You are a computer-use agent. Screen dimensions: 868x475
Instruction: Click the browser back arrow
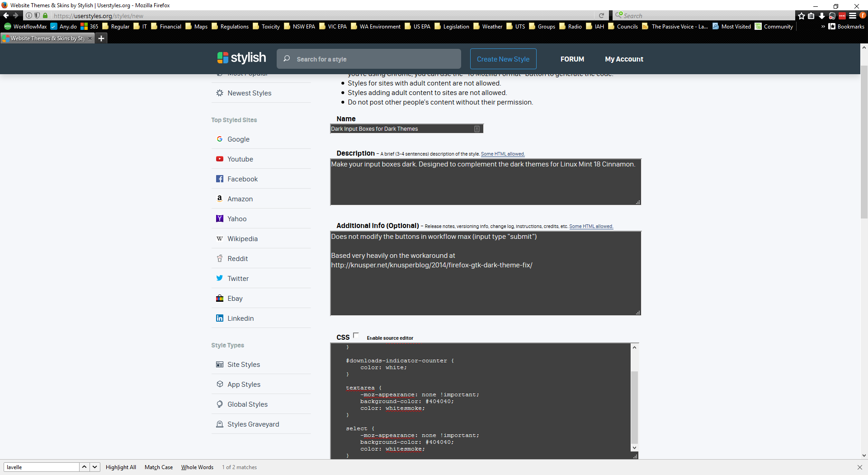click(6, 15)
